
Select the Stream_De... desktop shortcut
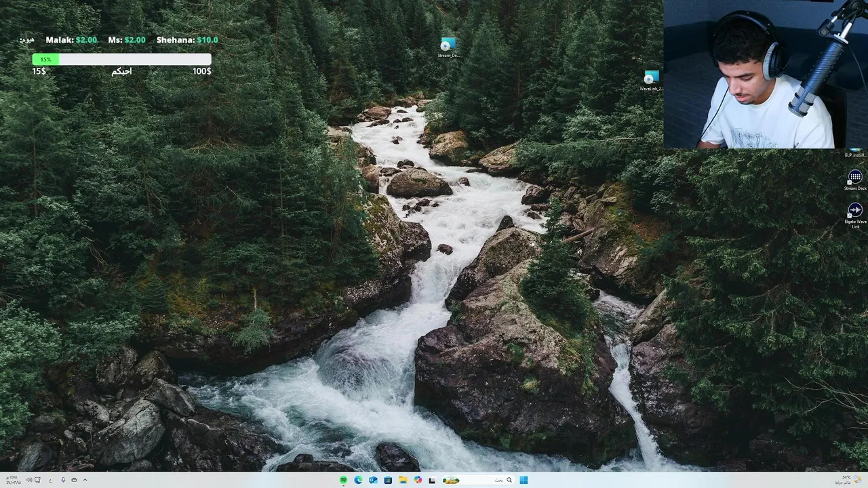pyautogui.click(x=448, y=47)
